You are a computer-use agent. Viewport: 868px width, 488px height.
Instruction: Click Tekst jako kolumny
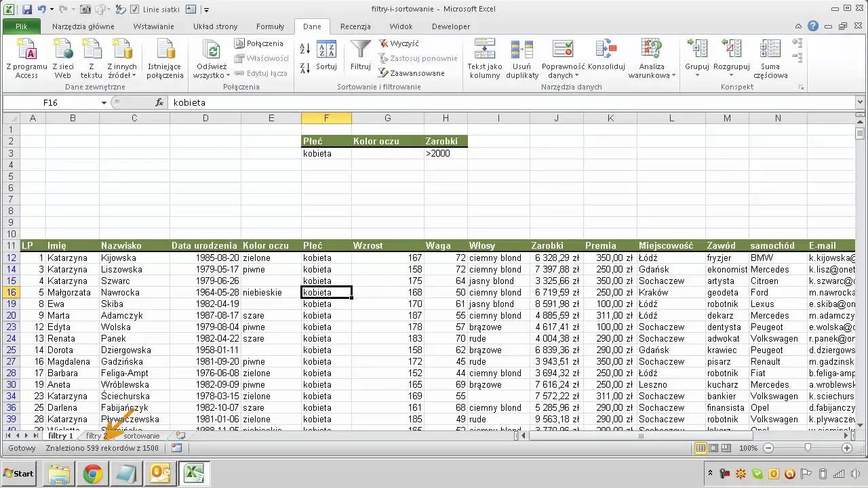[x=485, y=58]
